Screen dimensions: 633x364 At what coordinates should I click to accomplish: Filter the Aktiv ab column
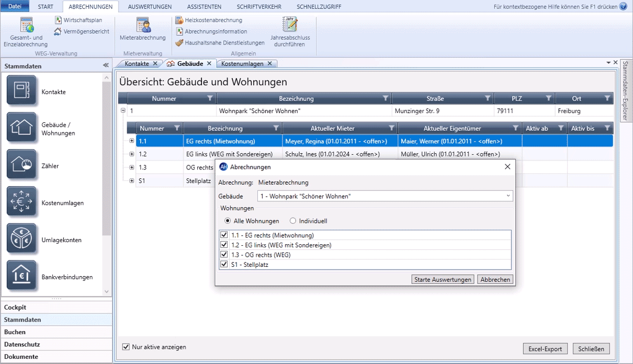pos(561,128)
